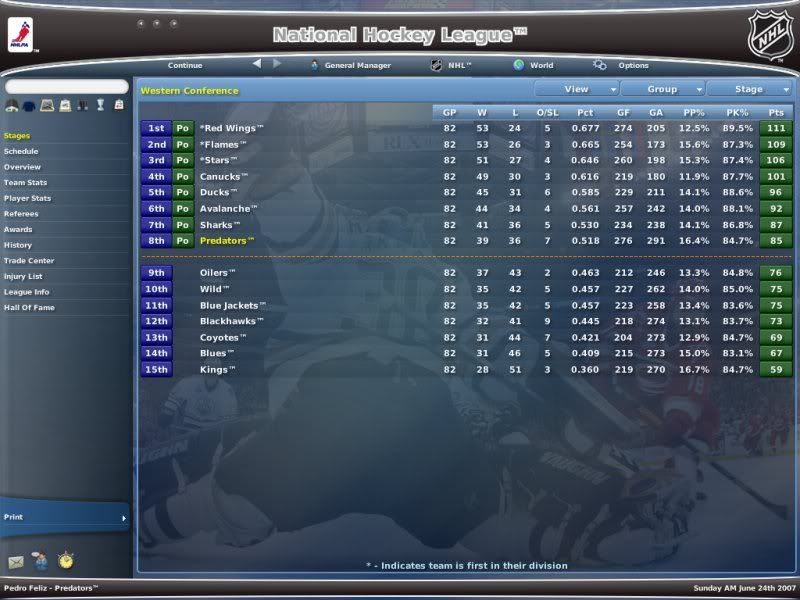Click the binoculars scouting icon
This screenshot has height=600, width=800.
(x=83, y=105)
